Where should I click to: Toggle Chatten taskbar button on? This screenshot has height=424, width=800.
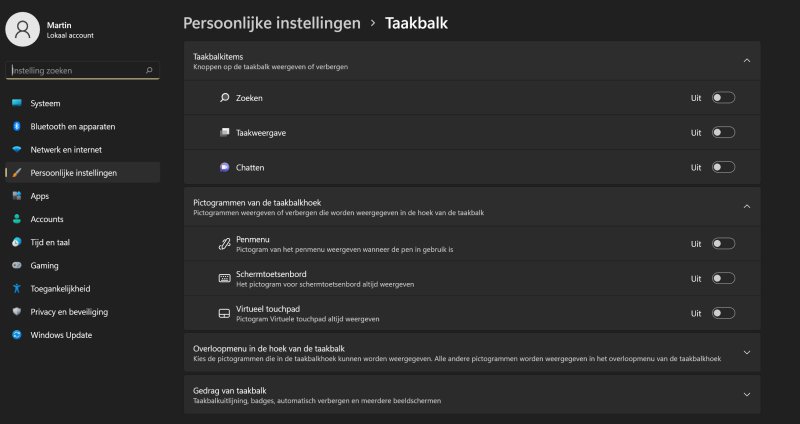723,167
